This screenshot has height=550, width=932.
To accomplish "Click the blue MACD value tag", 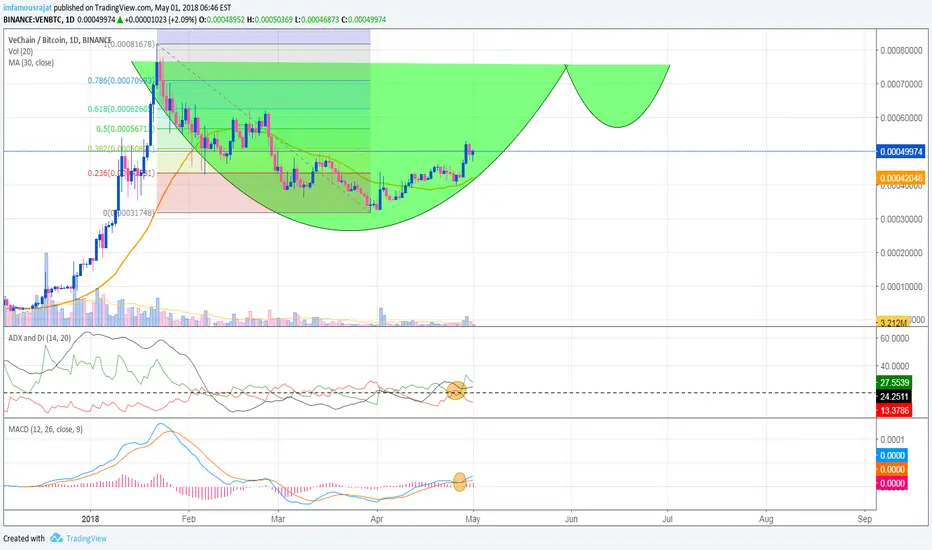I will (892, 455).
